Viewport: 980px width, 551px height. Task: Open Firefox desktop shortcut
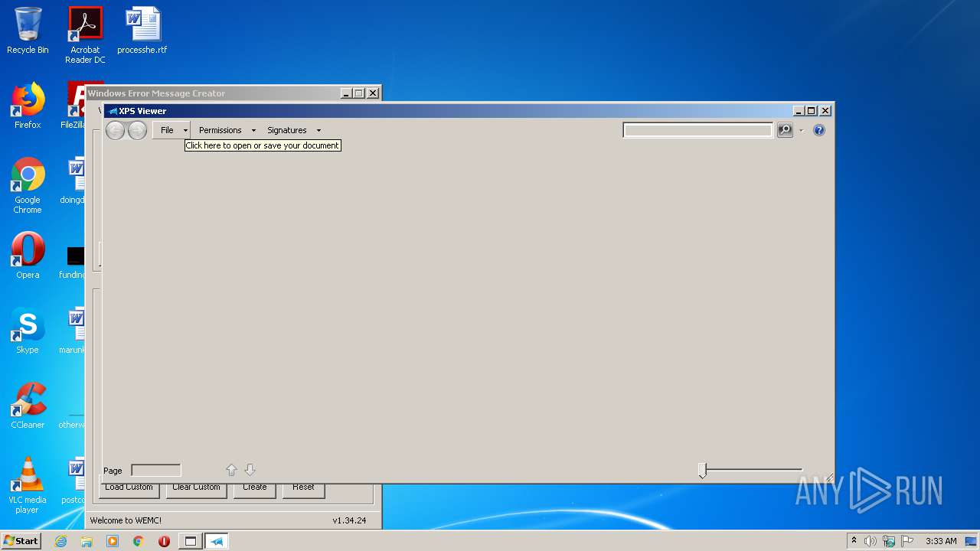click(x=28, y=106)
